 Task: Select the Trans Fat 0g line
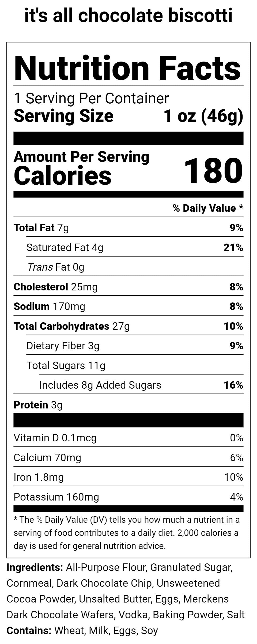tap(56, 267)
